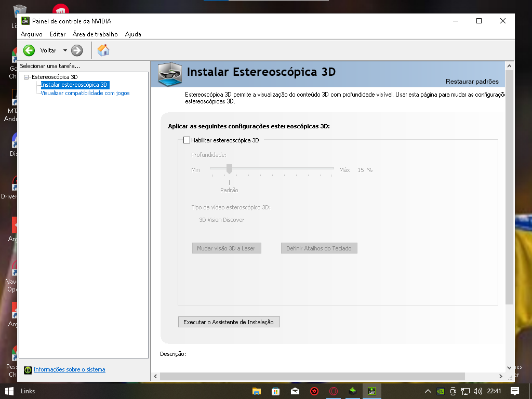Select the Estereoscópica 3D tree root label
Viewport: 532px width, 399px height.
click(x=55, y=77)
